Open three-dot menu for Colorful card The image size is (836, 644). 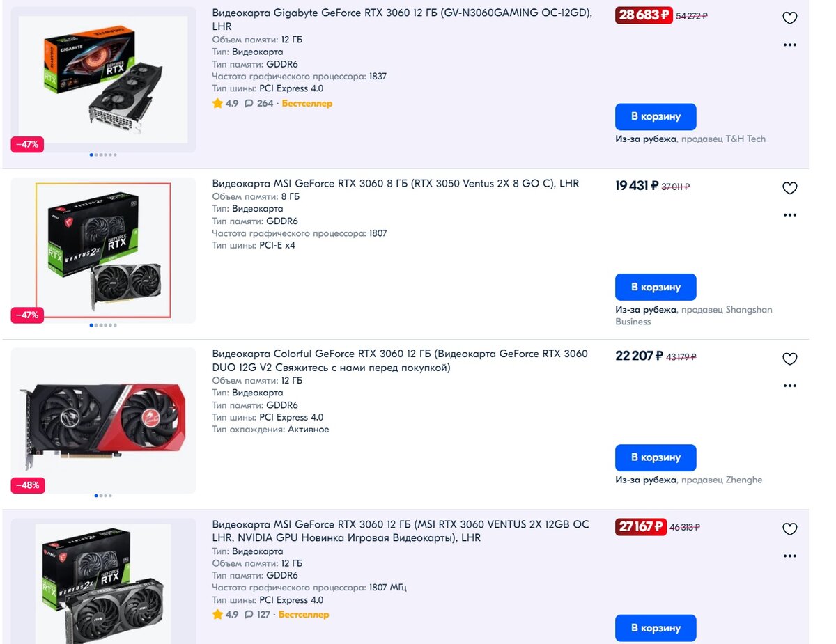point(789,386)
